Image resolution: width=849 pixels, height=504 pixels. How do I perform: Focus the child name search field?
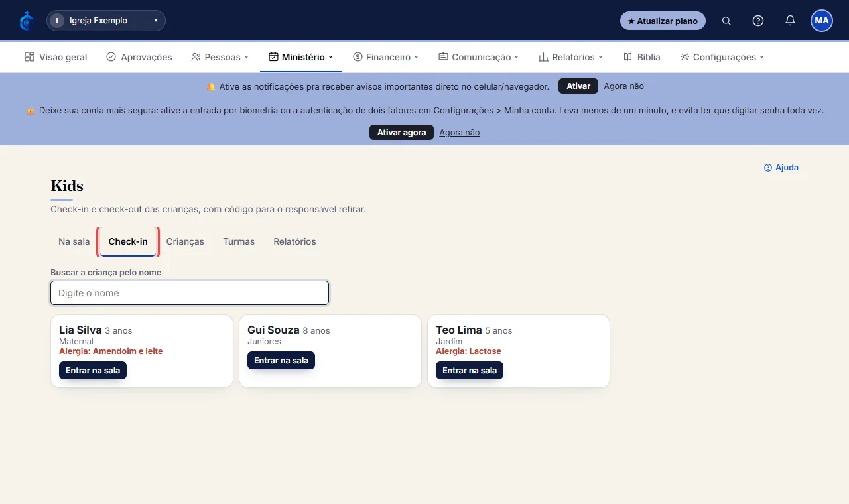[190, 293]
